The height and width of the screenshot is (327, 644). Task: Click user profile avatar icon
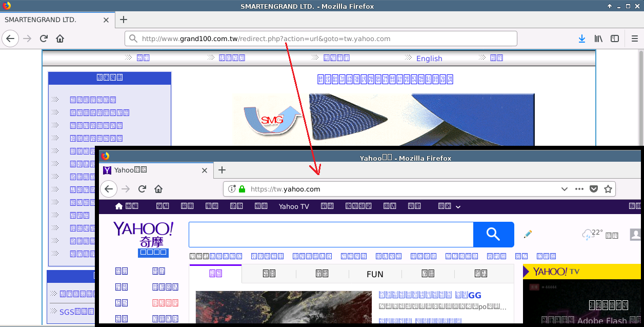coord(635,235)
